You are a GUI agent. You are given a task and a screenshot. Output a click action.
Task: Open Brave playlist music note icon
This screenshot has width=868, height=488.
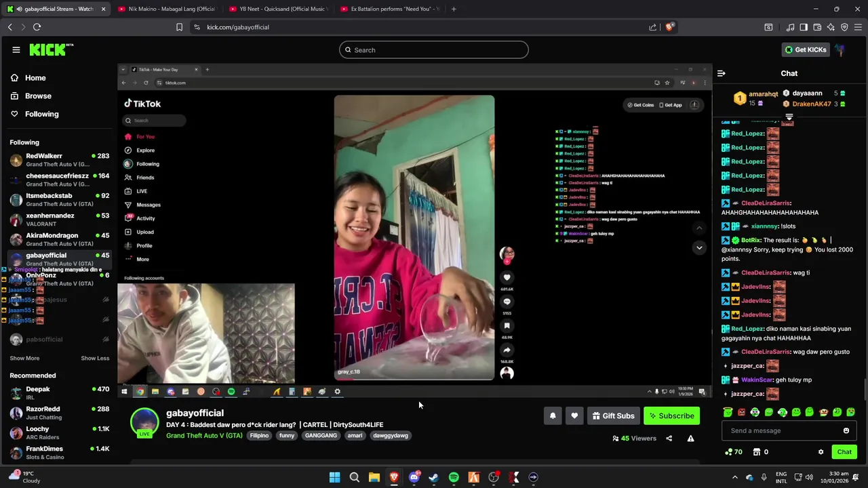coord(790,27)
